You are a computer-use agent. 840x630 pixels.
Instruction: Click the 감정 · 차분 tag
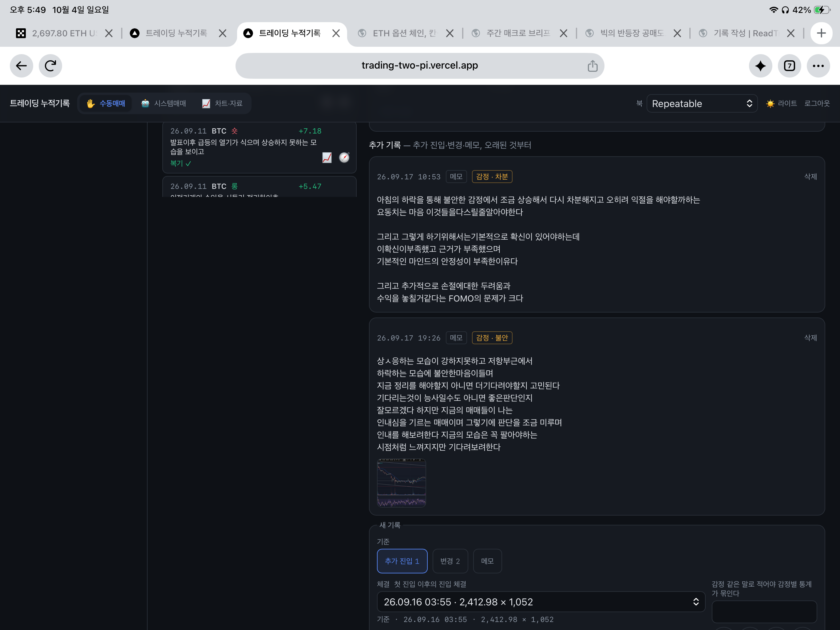point(492,176)
